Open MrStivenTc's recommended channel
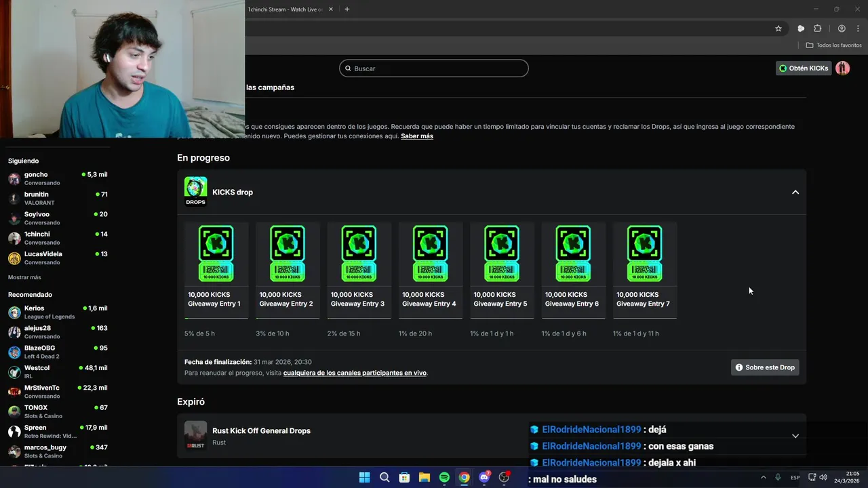 [58, 392]
